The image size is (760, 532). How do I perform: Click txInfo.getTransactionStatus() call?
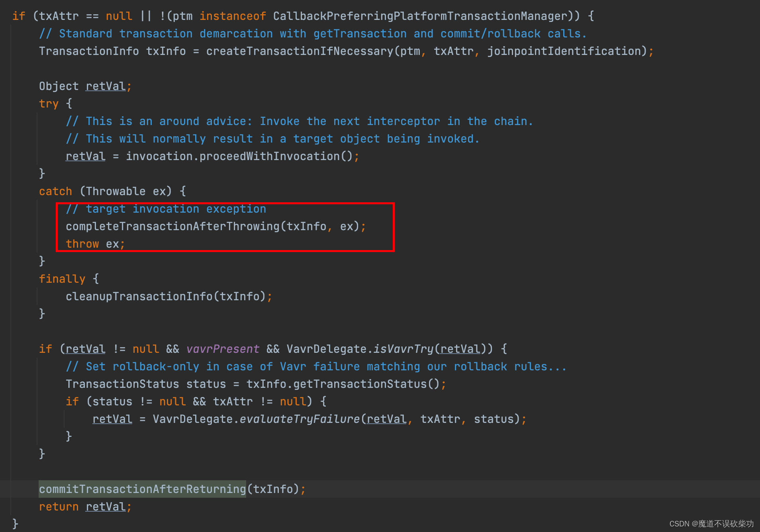(343, 384)
